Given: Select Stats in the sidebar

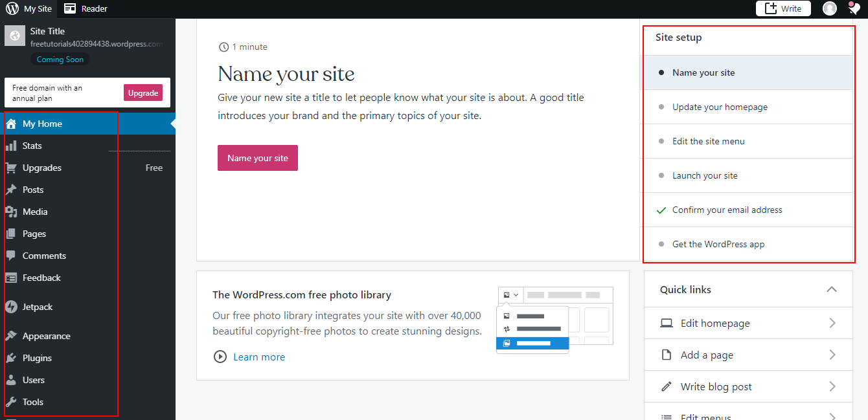Looking at the screenshot, I should (87, 146).
